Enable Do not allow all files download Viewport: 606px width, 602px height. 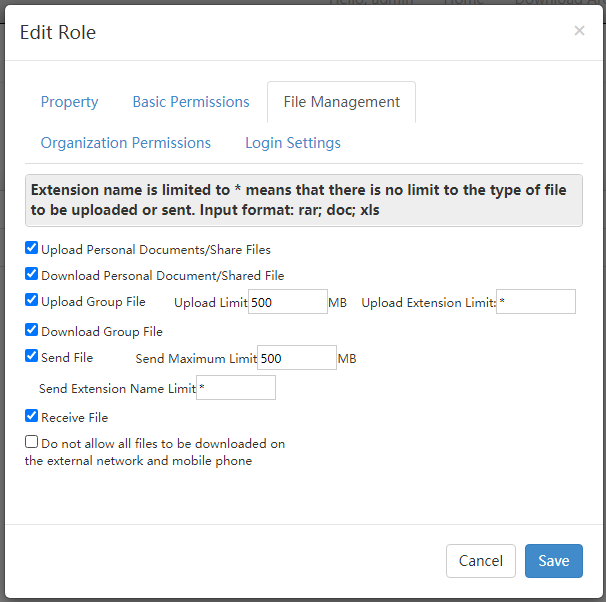click(x=32, y=442)
